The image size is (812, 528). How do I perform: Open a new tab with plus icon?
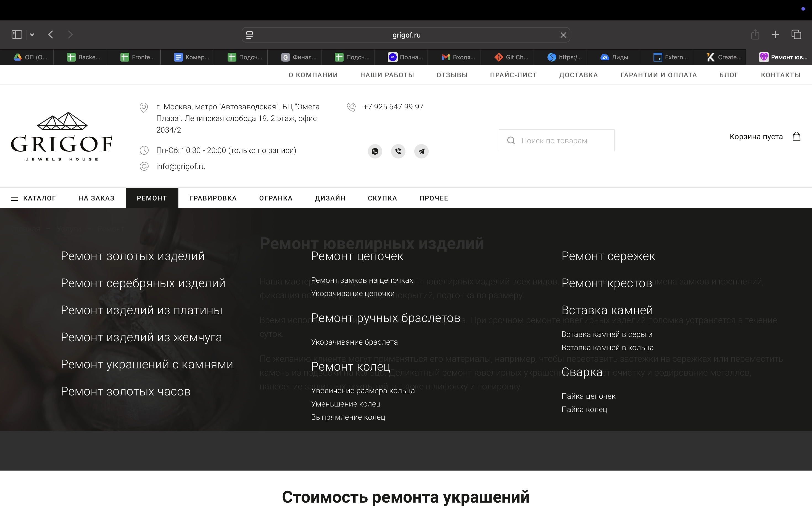coord(775,35)
